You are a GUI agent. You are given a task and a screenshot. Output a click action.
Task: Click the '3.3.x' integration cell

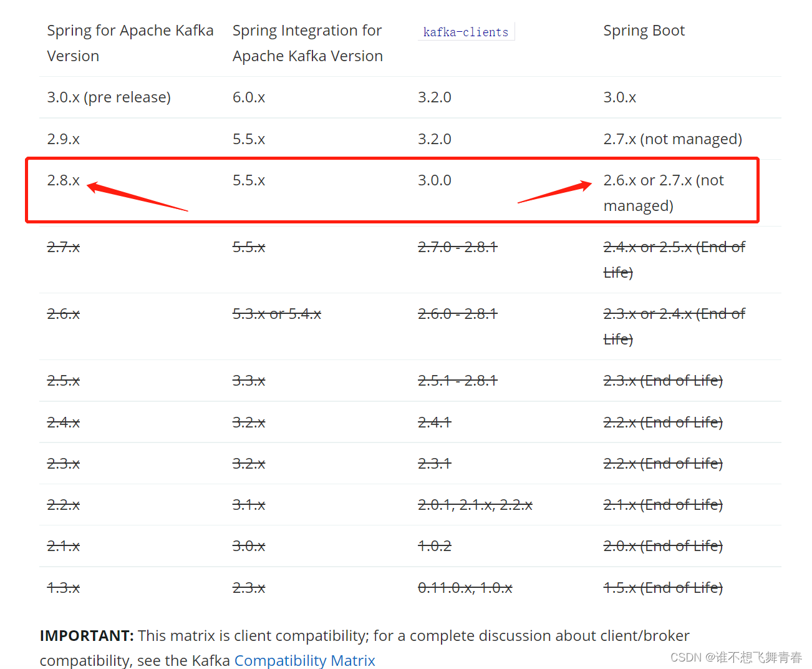249,381
